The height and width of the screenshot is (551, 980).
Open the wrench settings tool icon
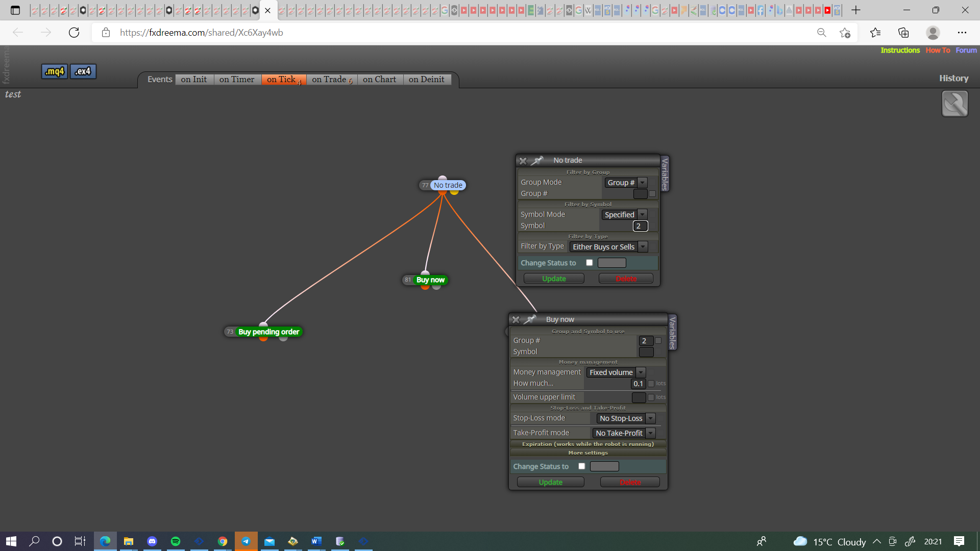coord(954,104)
